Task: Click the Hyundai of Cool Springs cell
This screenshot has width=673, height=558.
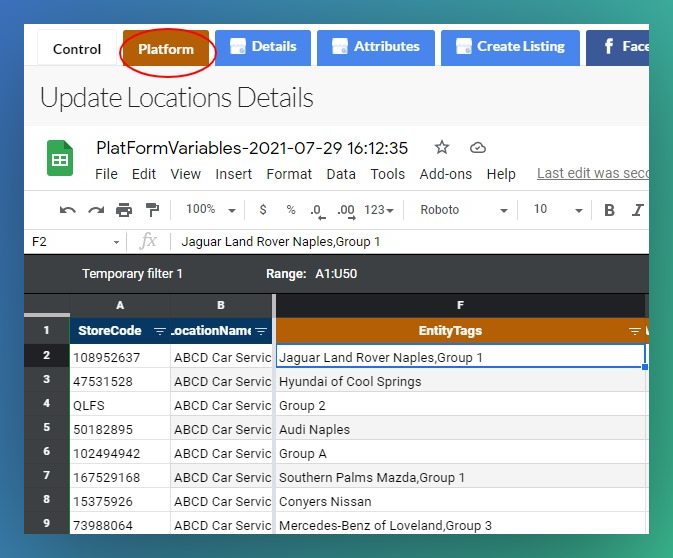Action: [461, 381]
